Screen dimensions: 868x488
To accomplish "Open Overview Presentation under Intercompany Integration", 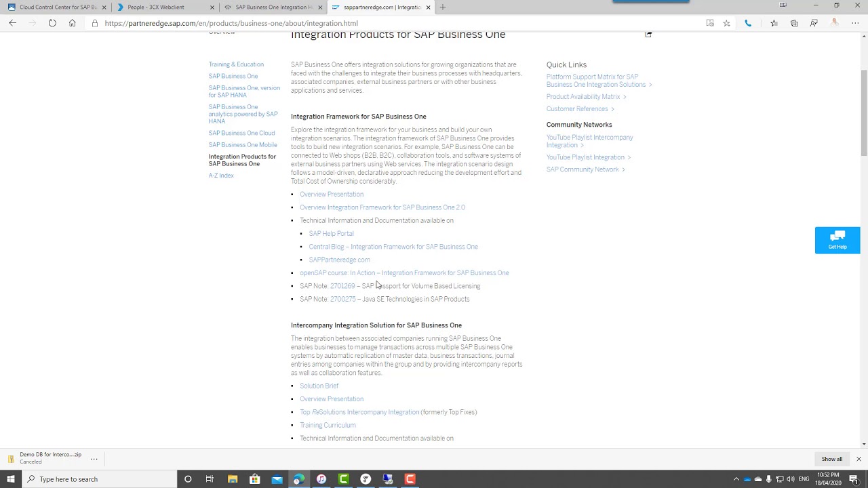I will [x=332, y=399].
